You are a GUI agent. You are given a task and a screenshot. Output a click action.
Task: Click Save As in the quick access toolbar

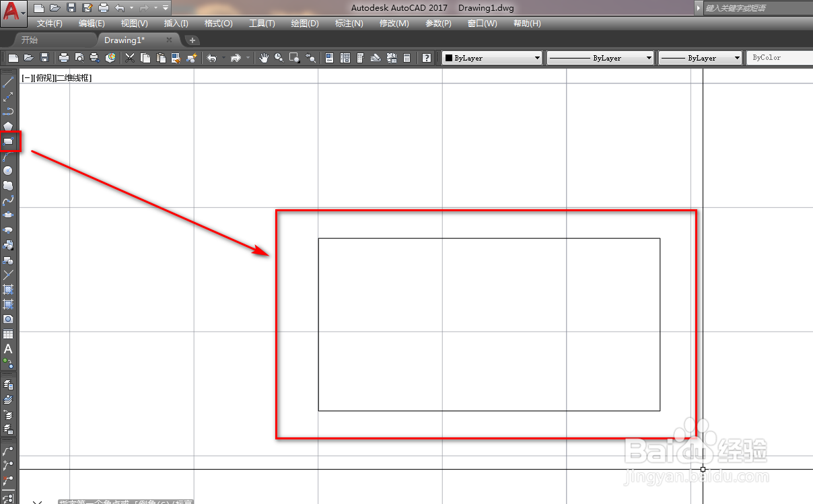87,8
